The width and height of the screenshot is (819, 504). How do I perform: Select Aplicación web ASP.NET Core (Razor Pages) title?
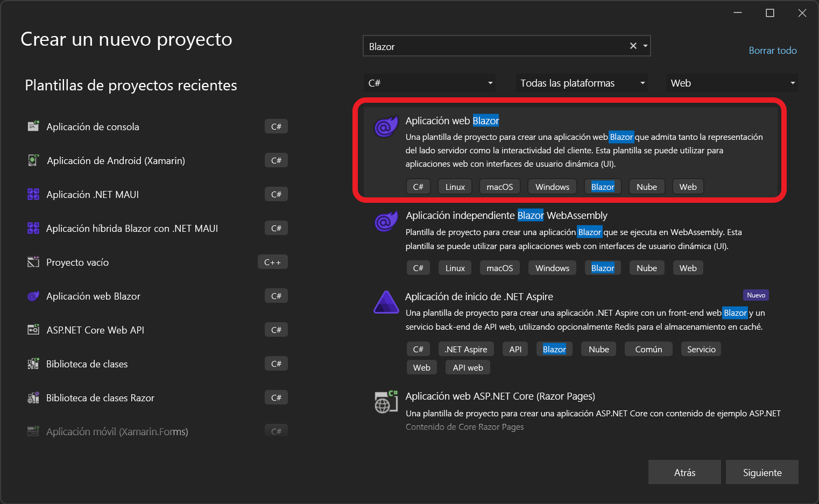(500, 396)
